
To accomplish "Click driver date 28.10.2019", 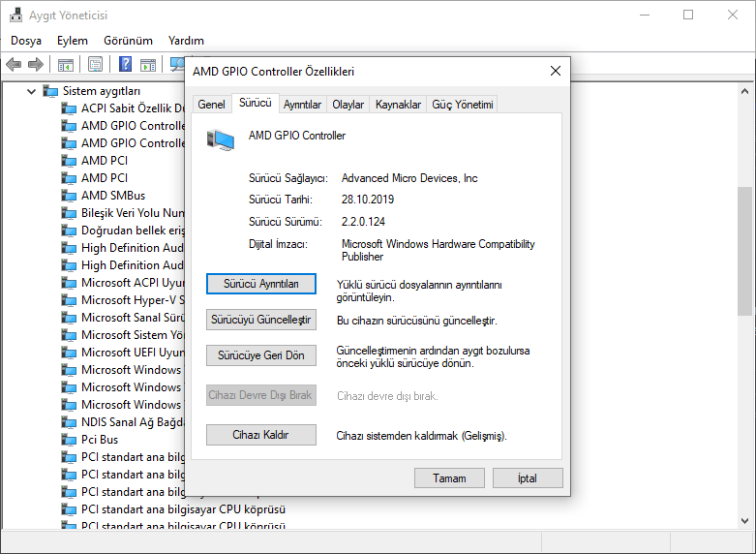I will click(368, 200).
